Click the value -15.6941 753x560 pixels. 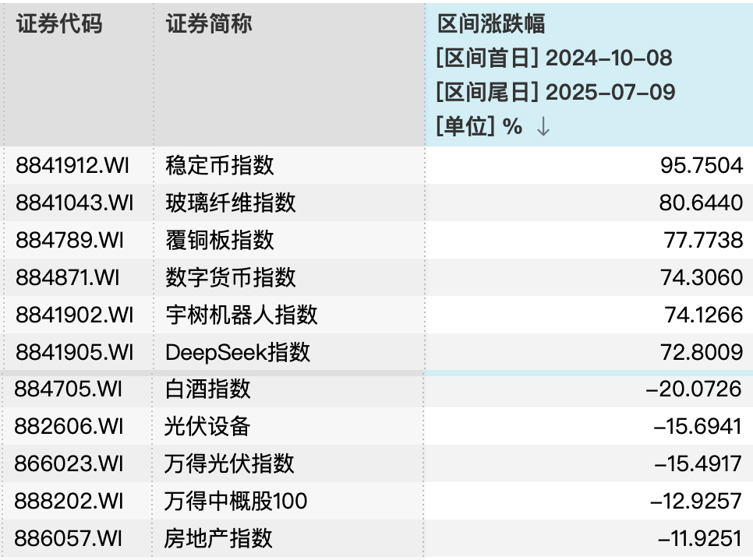click(x=698, y=426)
